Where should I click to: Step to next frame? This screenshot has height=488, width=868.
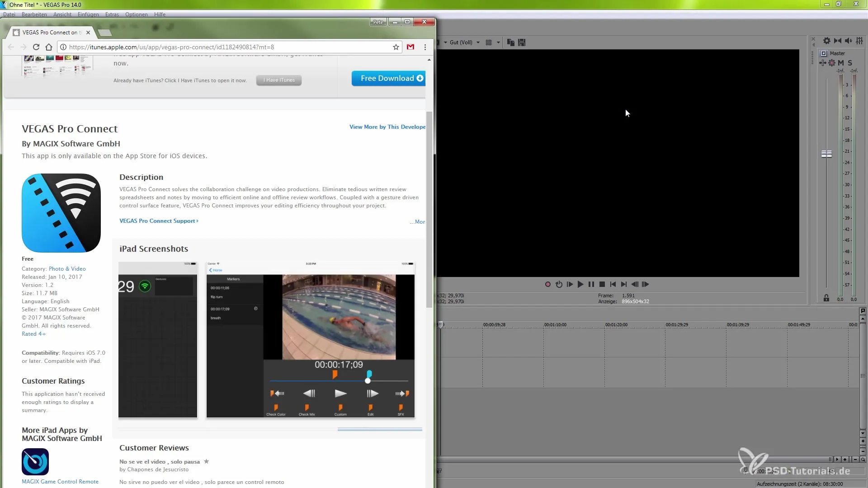pyautogui.click(x=646, y=284)
